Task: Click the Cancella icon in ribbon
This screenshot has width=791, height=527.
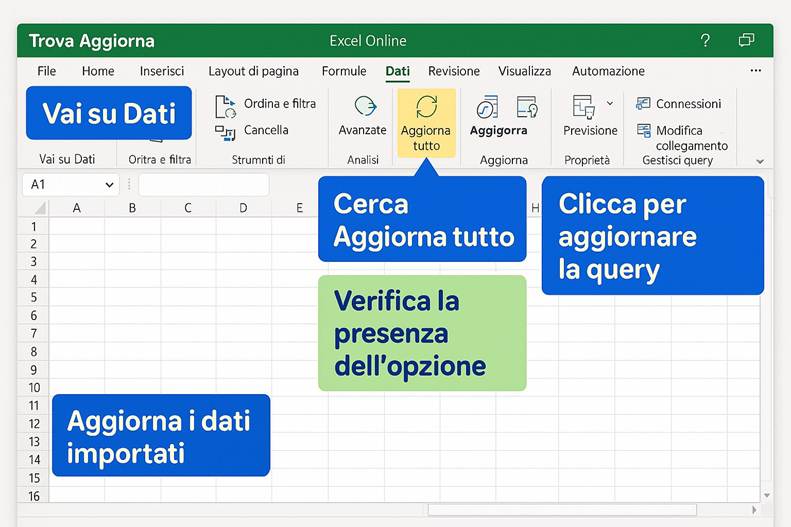Action: pyautogui.click(x=225, y=133)
